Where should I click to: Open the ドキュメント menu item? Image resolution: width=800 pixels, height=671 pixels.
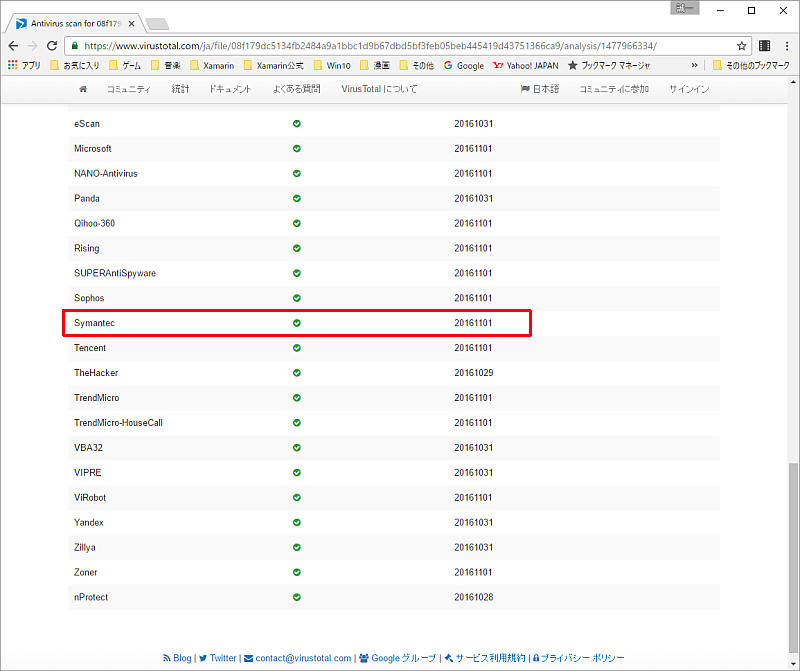(230, 89)
